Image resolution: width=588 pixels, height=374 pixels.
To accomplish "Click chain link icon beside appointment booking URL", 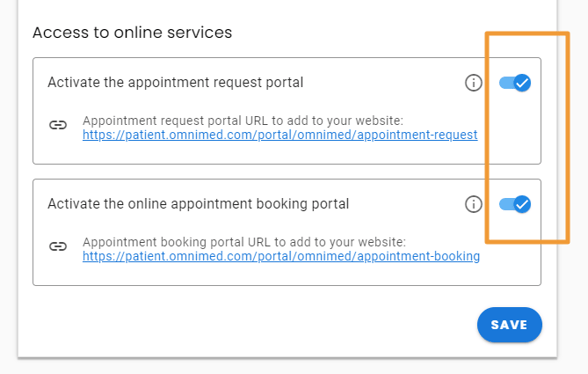I will 58,246.
